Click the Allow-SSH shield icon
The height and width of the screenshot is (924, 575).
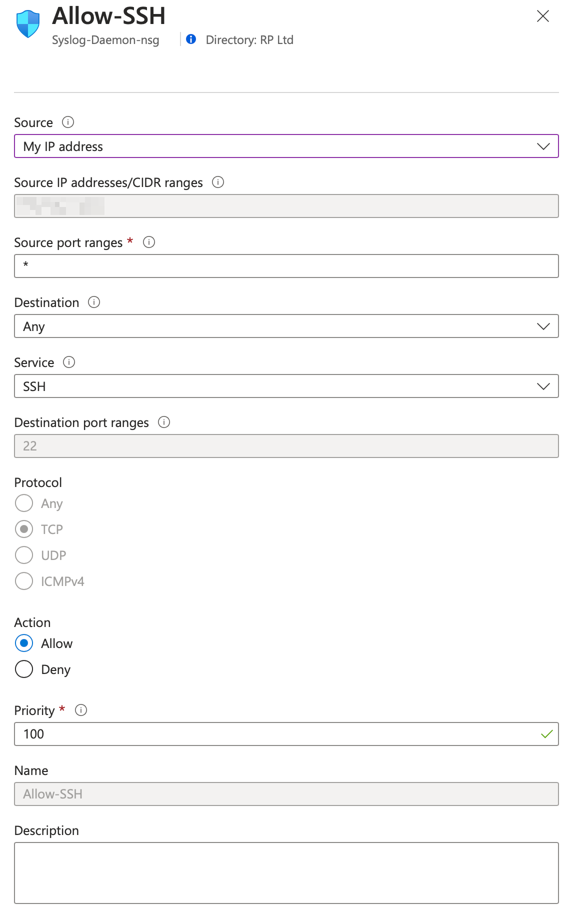pos(28,23)
